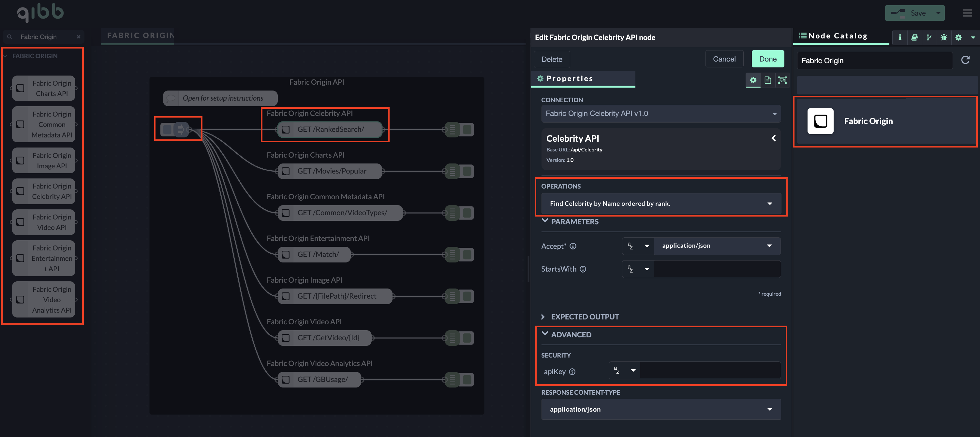Screen dimensions: 980x437
Task: Switch to the Node Catalog tab
Action: click(x=837, y=36)
